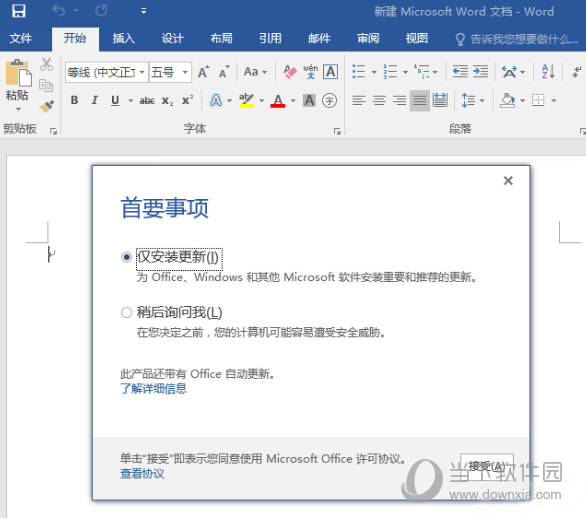Toggle Bold formatting
This screenshot has width=586, height=524.
coord(74,100)
